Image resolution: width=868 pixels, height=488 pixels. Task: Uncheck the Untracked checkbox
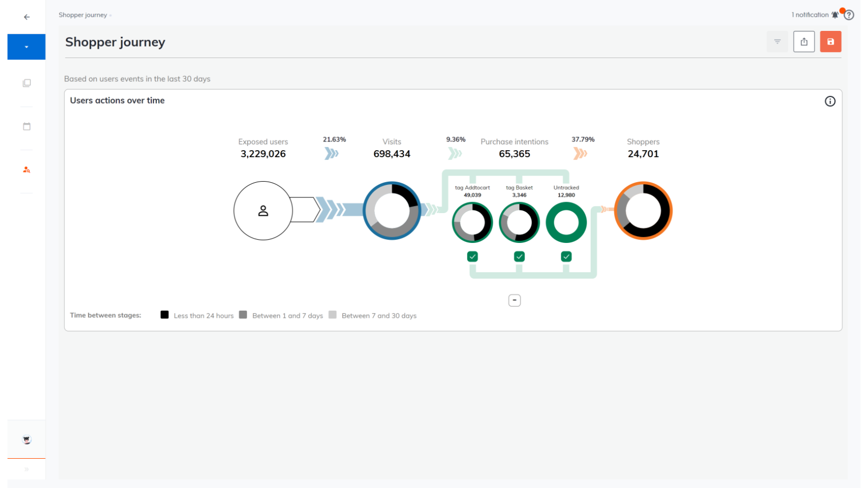pyautogui.click(x=566, y=256)
